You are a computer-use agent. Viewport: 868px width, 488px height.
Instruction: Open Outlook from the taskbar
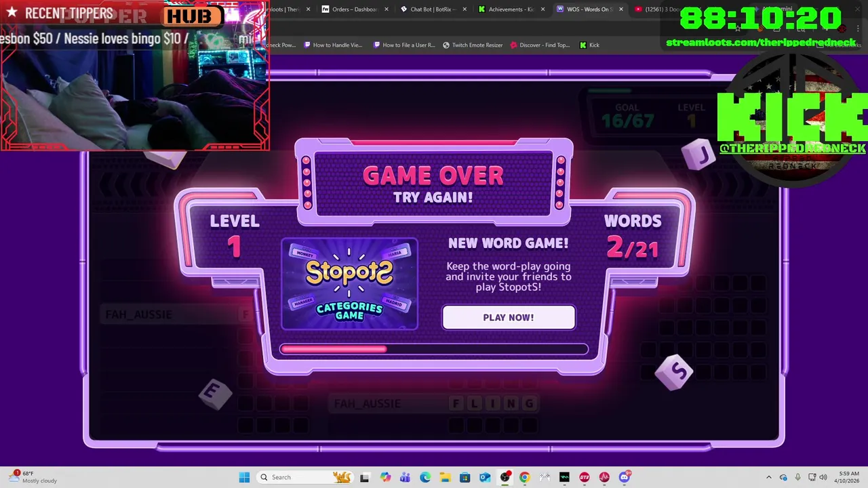(x=485, y=477)
